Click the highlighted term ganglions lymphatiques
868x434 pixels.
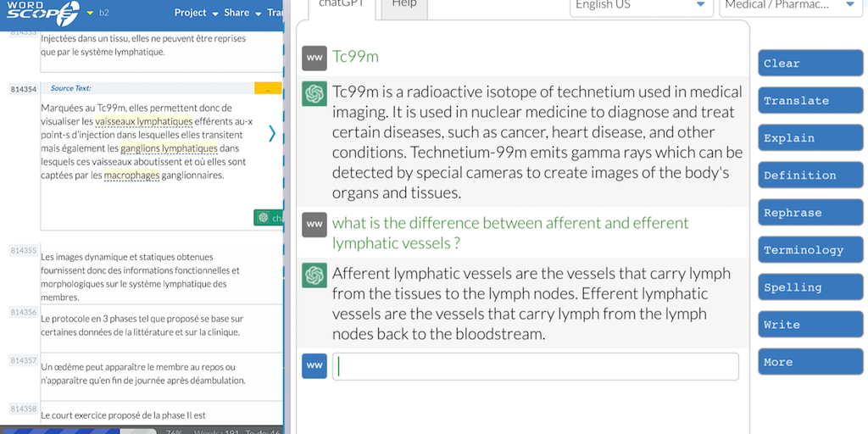click(x=169, y=148)
